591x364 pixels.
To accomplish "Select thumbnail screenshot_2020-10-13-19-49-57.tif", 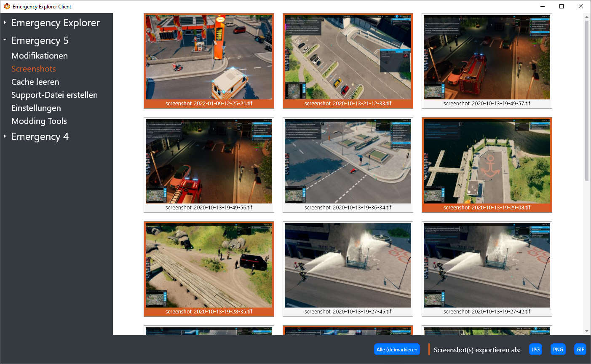I will point(487,61).
